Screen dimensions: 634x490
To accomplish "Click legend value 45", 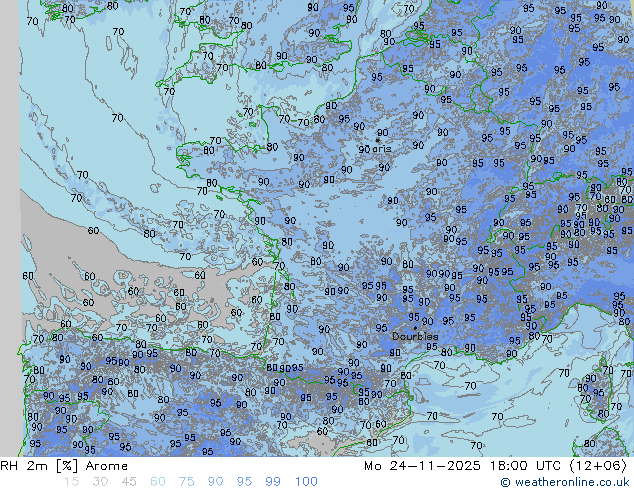I will tap(129, 482).
